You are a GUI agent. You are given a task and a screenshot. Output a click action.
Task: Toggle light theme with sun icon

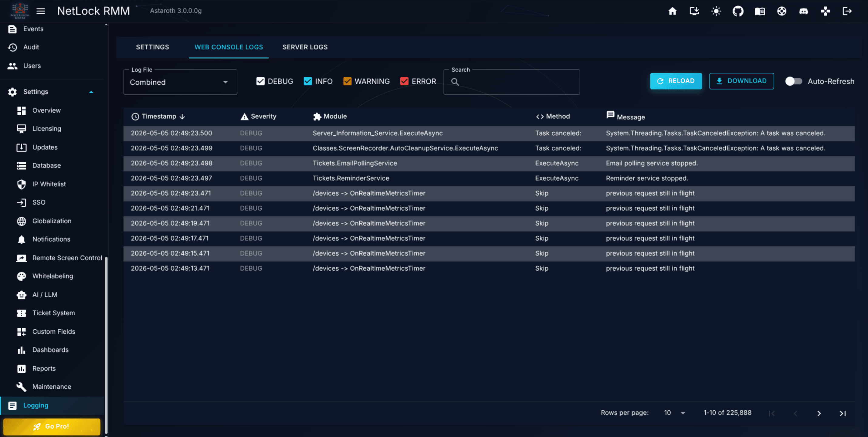(x=716, y=11)
